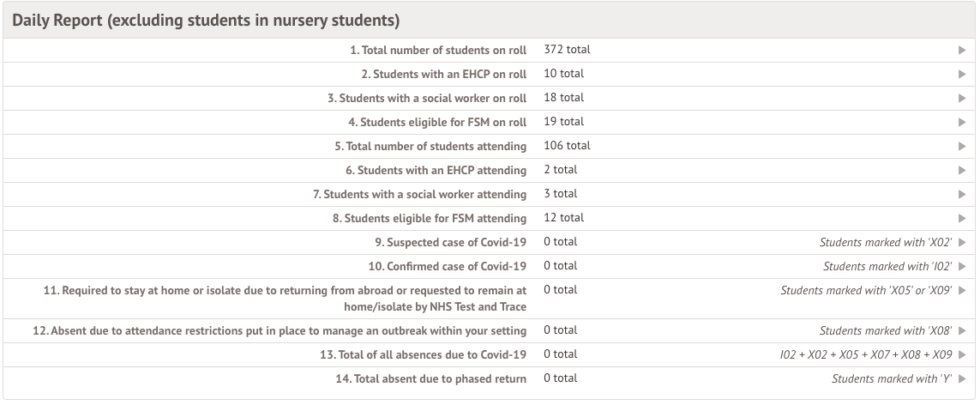This screenshot has width=980, height=405.
Task: Expand the isolate after abroad row arrow
Action: click(962, 291)
